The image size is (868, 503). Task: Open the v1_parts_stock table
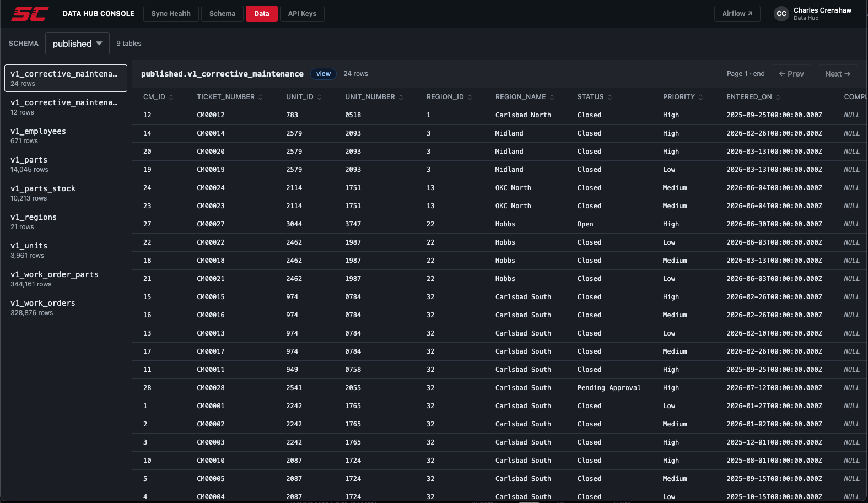click(66, 193)
